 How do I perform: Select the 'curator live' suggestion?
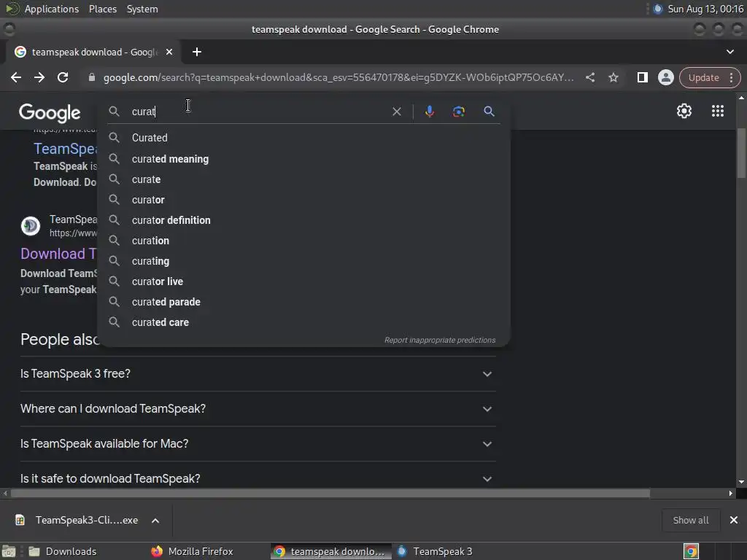pyautogui.click(x=303, y=282)
